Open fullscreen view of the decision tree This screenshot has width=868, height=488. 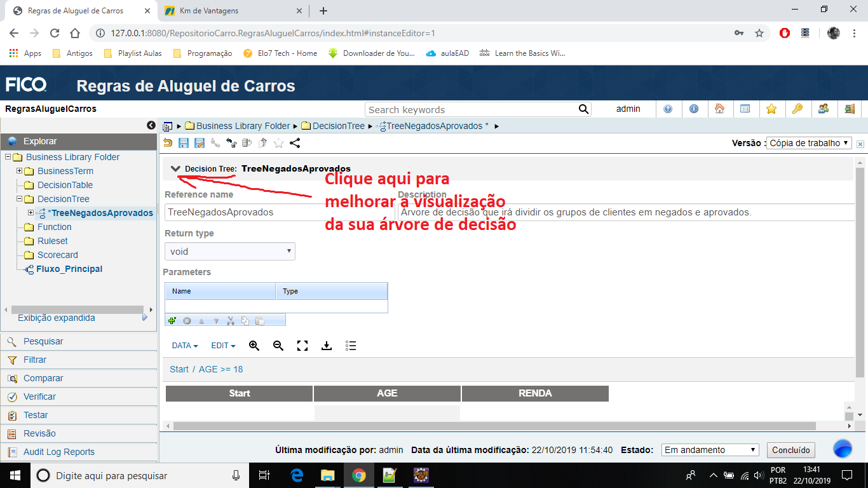click(302, 346)
